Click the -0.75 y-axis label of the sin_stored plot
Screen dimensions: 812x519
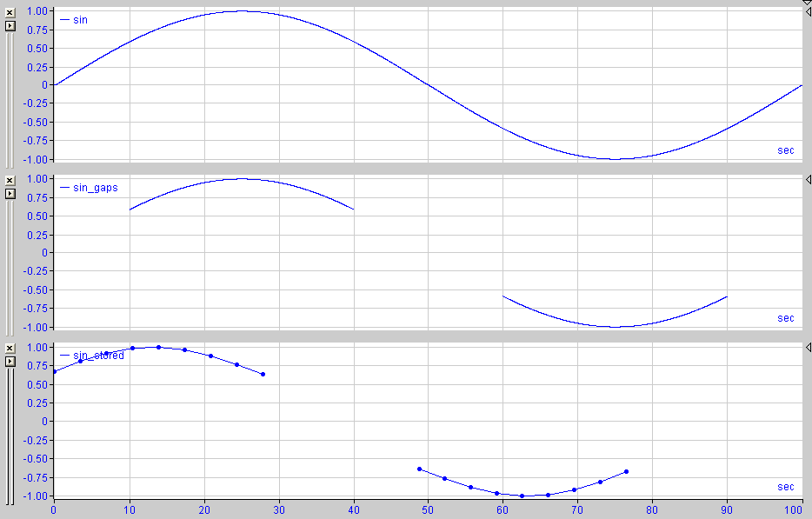click(x=36, y=477)
